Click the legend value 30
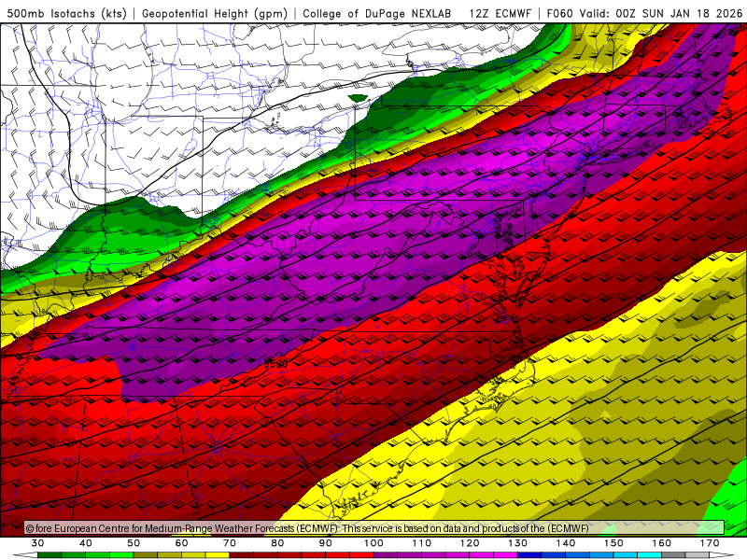This screenshot has width=747, height=560. click(37, 543)
